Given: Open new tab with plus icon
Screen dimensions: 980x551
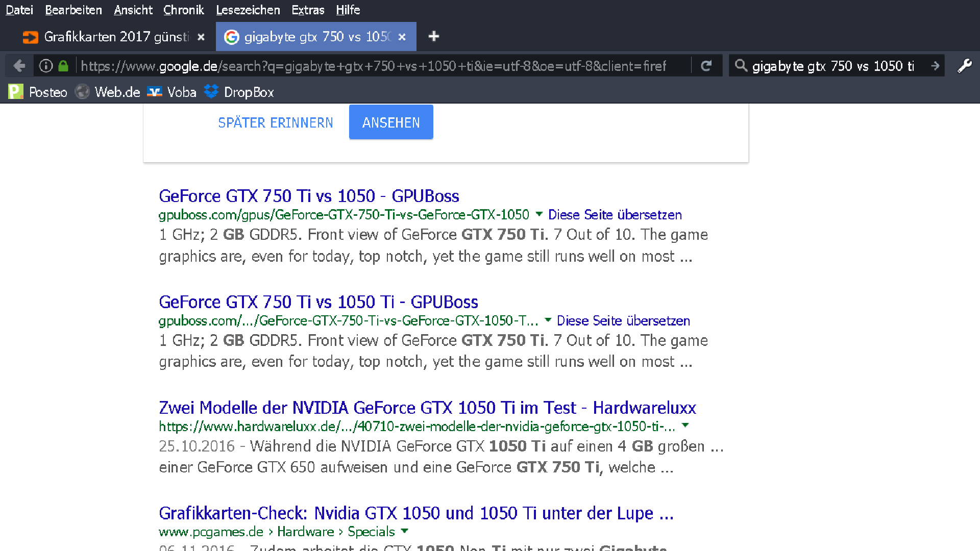Looking at the screenshot, I should tap(433, 36).
